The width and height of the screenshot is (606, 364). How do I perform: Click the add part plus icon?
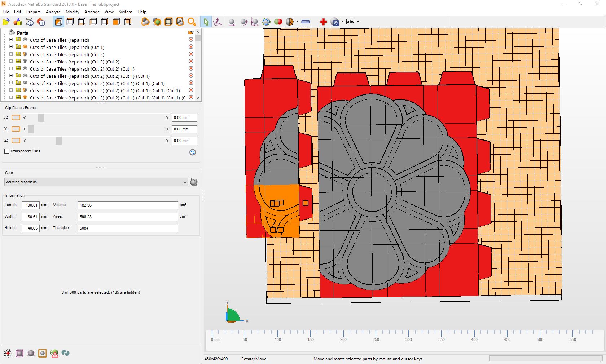41,22
